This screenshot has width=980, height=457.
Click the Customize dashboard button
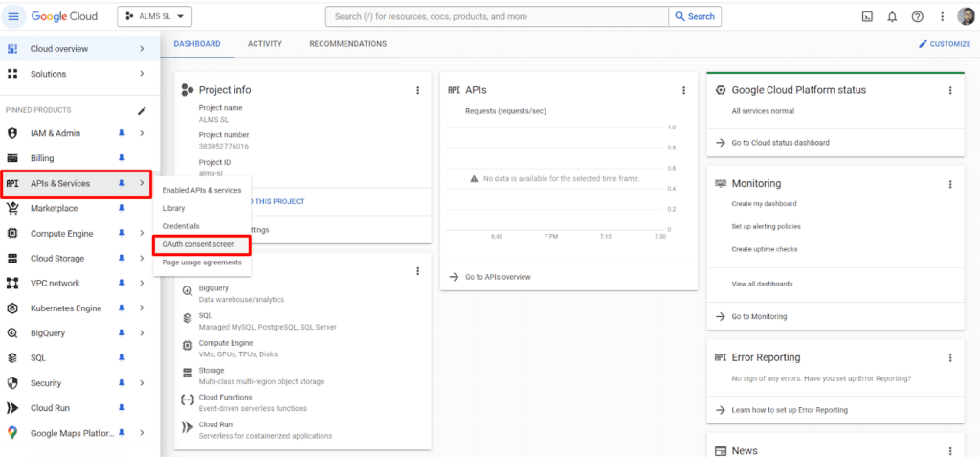coord(945,44)
